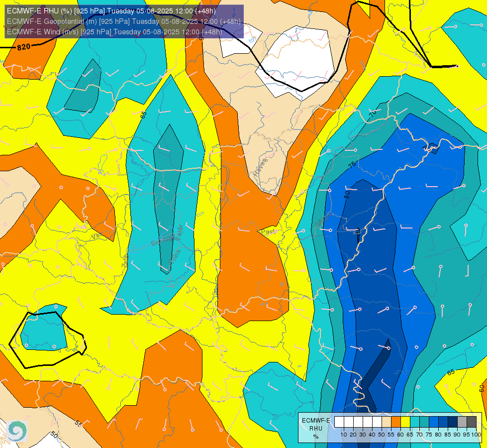Screen dimensions: 487x448
Task: Click the '820' geopotential contour label
Action: point(23,47)
